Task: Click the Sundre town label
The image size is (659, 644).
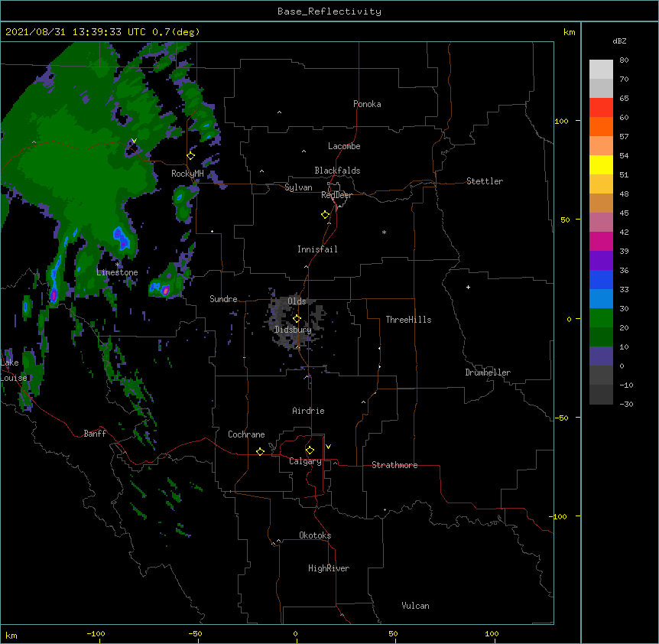Action: pos(223,299)
